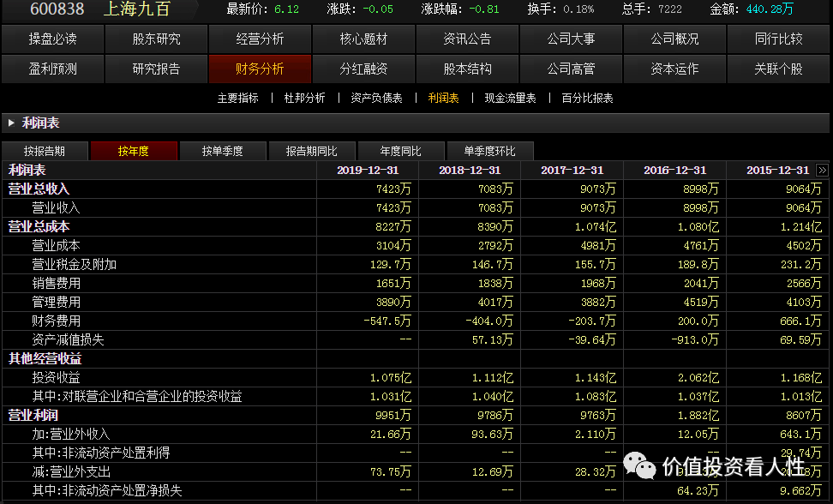The height and width of the screenshot is (504, 833).
Task: Click 2016 投资收益 value 2.062亿
Action: click(x=698, y=378)
